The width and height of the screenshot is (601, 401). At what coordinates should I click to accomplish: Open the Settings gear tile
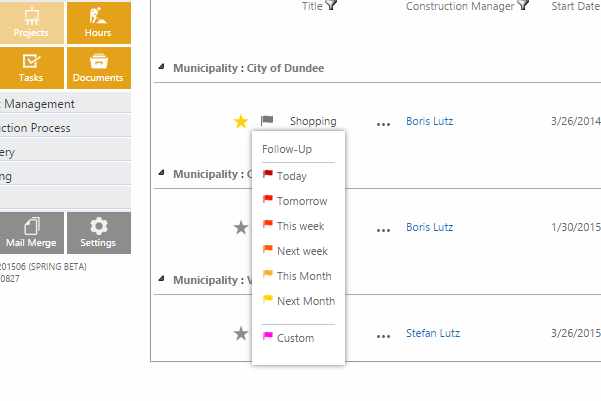click(98, 232)
